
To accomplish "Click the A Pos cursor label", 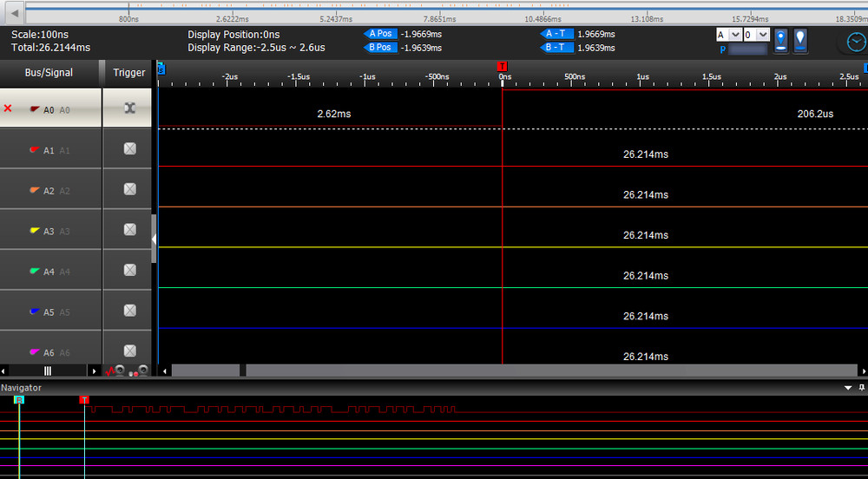I will [x=380, y=34].
